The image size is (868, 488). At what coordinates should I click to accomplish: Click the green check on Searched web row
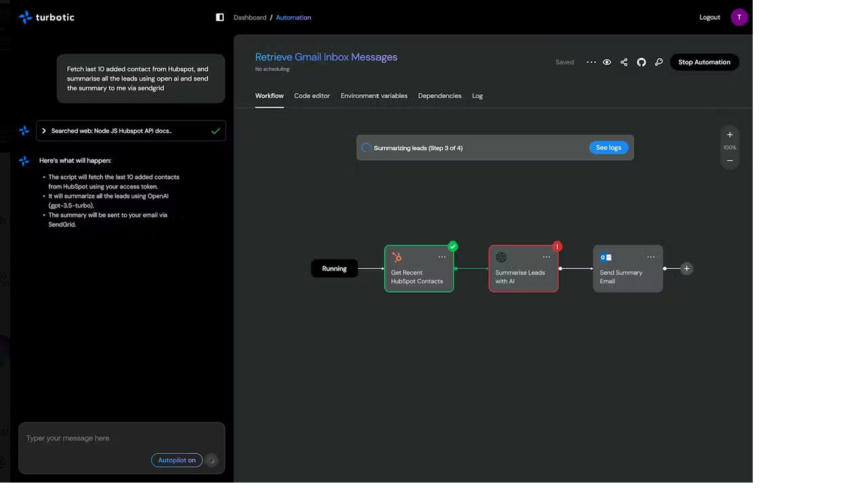click(216, 131)
